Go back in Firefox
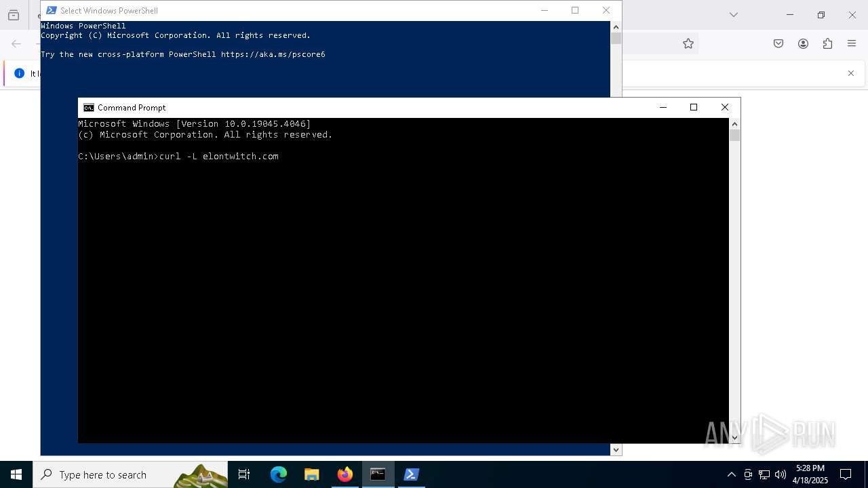 pyautogui.click(x=16, y=43)
